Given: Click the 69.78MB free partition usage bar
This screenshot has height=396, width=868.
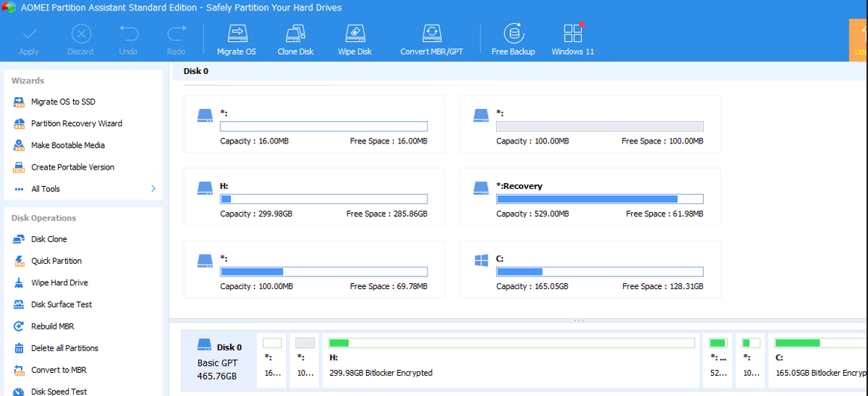Looking at the screenshot, I should click(324, 271).
